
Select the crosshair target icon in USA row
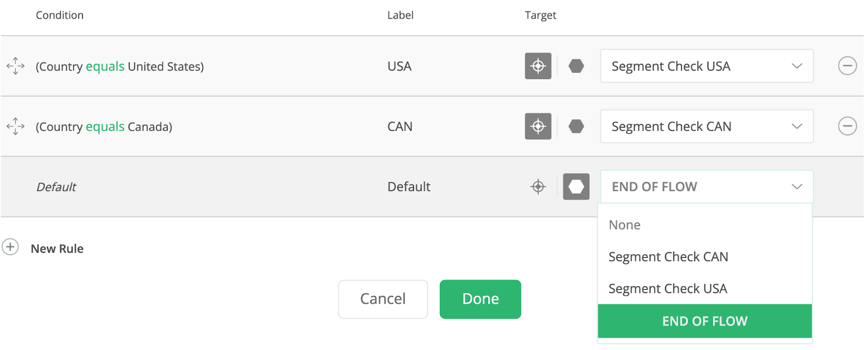pyautogui.click(x=538, y=66)
